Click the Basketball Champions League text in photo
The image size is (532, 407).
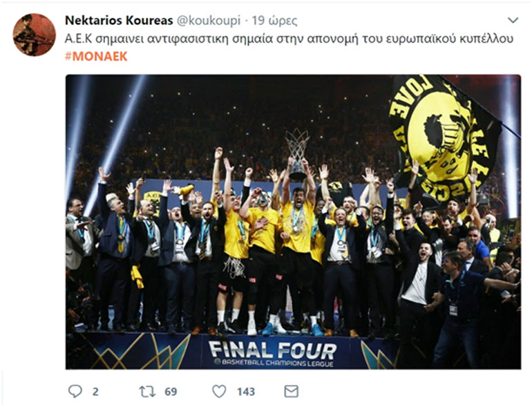(x=274, y=363)
